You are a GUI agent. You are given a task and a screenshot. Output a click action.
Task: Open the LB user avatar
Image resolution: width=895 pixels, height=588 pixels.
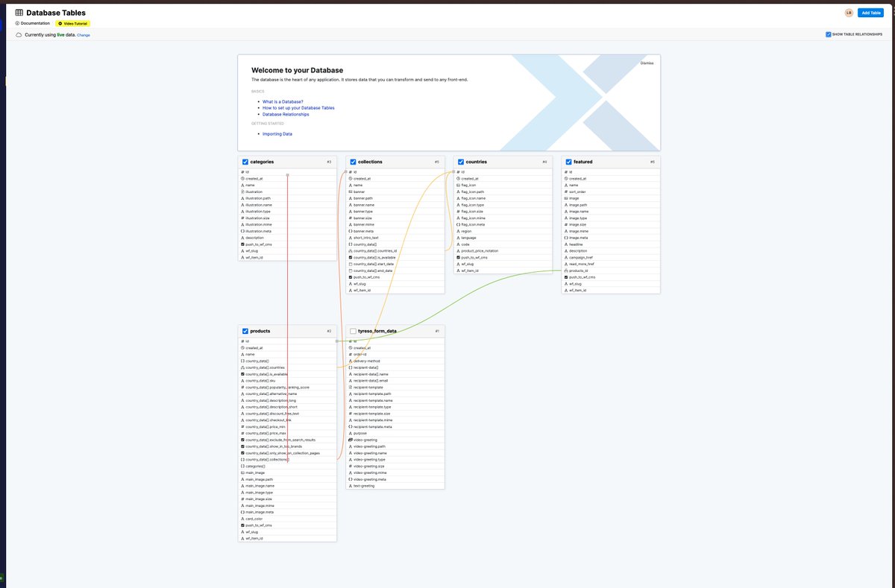coord(850,13)
